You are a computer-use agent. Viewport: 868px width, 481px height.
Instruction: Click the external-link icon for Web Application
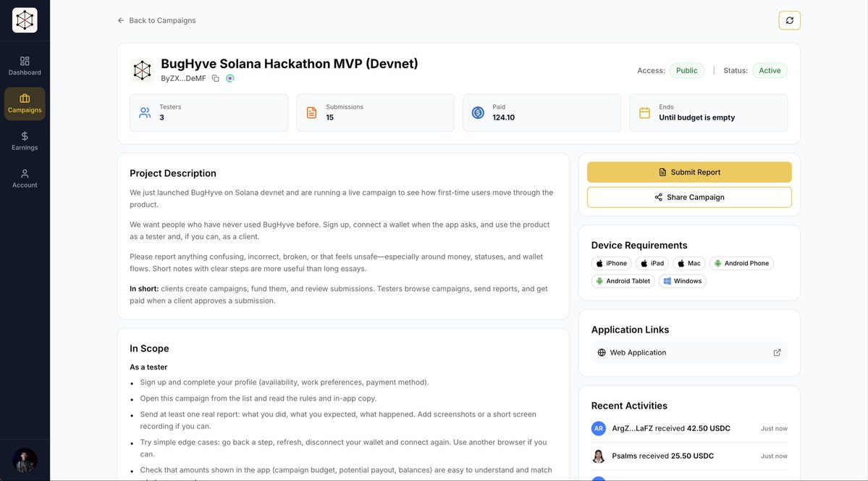[777, 353]
